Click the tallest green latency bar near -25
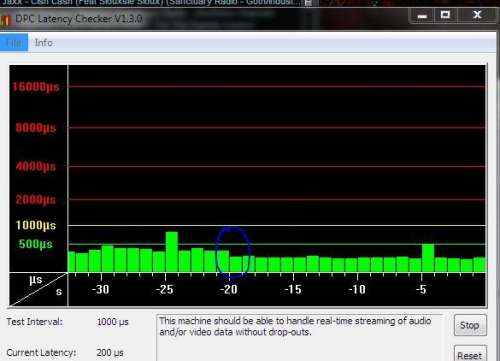This screenshot has height=361, width=500. tap(172, 252)
